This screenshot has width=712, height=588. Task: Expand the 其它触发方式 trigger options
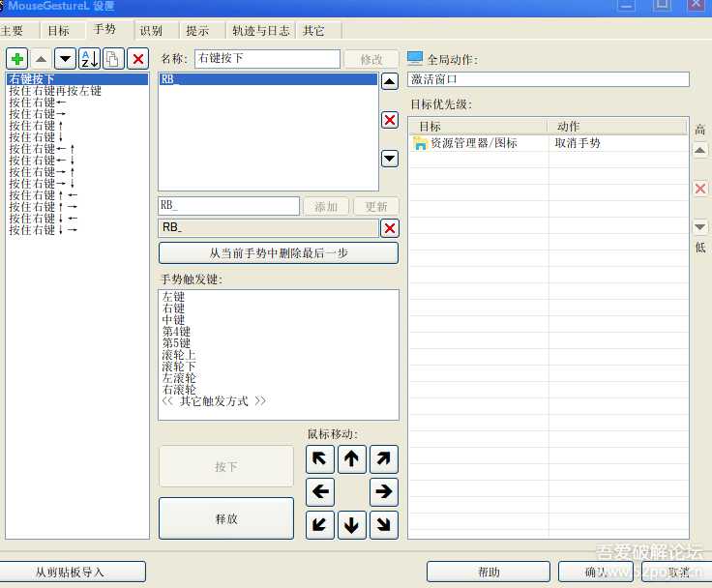coord(214,401)
